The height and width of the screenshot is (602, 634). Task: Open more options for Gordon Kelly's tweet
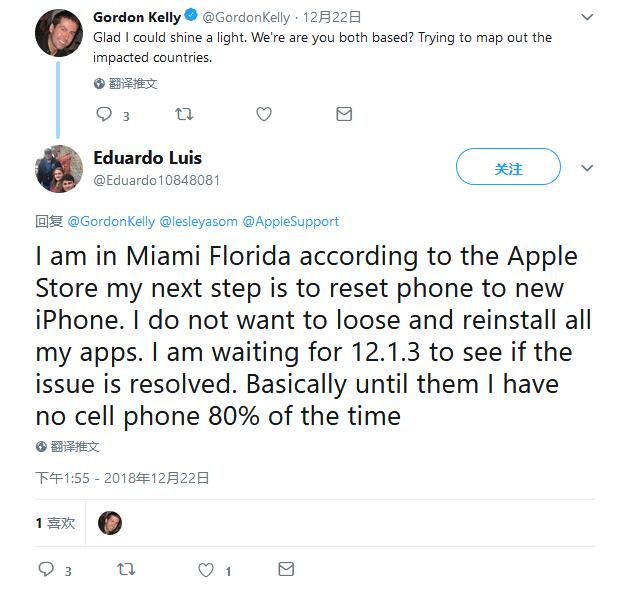pyautogui.click(x=587, y=18)
